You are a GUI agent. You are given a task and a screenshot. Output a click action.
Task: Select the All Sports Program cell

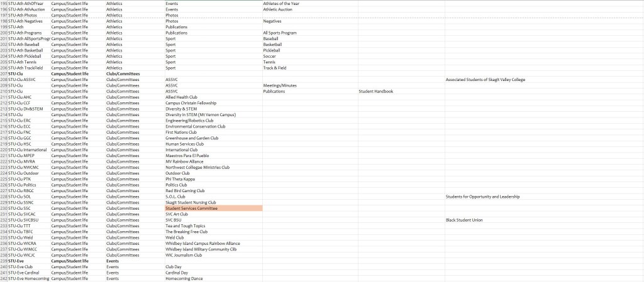tap(279, 33)
